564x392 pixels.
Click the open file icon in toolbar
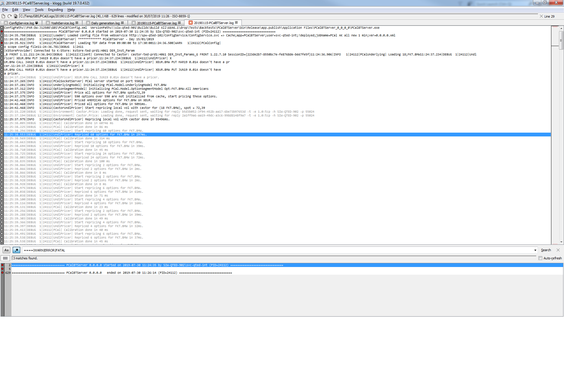click(4, 16)
